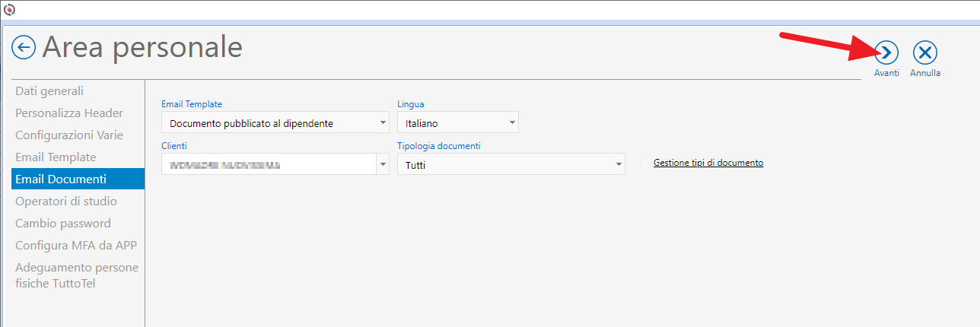Click the Email Template field label

(192, 104)
